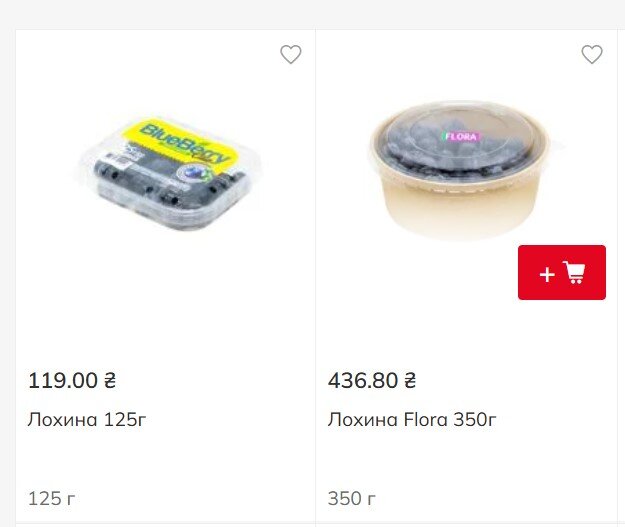The height and width of the screenshot is (527, 625).
Task: Toggle wishlist heart on Лохина Flora 350г
Action: [x=592, y=55]
